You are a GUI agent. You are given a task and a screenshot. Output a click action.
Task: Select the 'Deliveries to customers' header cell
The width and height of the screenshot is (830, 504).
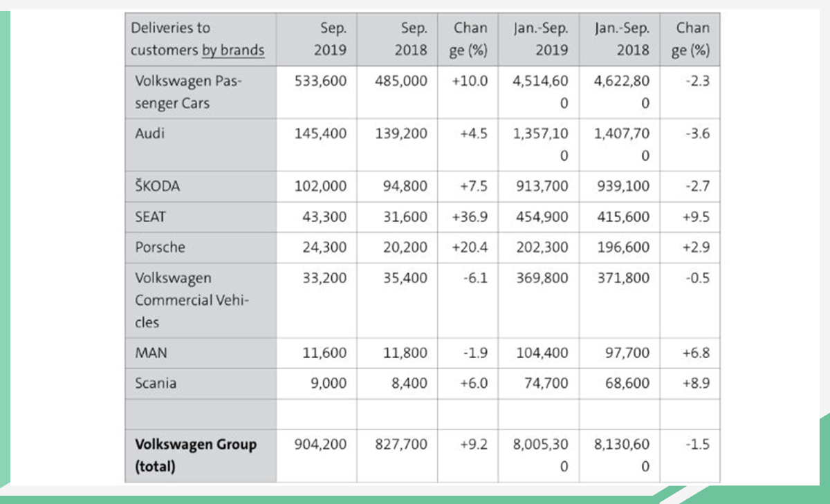(x=201, y=39)
